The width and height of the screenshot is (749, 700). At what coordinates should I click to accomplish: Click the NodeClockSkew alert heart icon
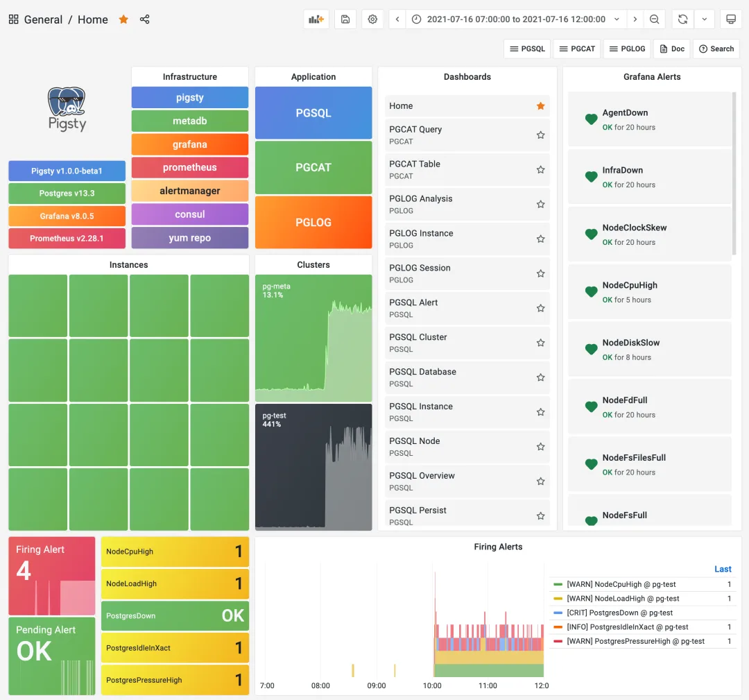592,234
